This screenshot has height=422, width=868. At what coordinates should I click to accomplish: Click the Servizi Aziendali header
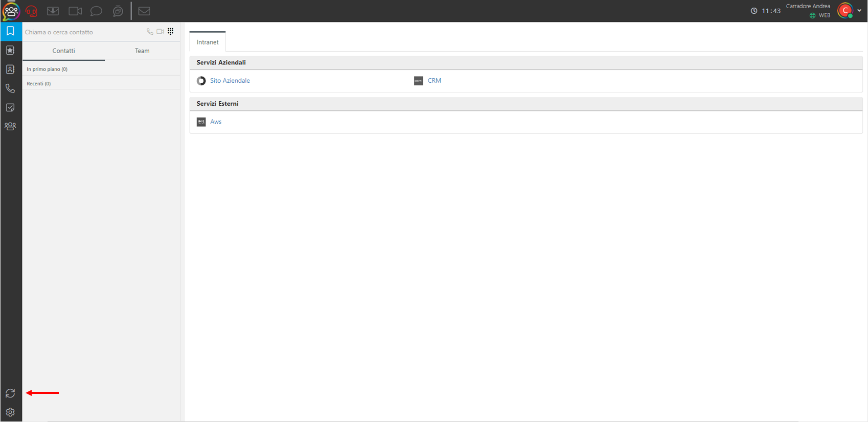coord(526,62)
